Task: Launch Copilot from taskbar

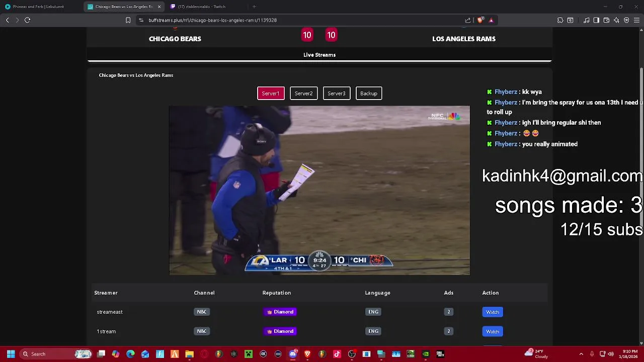Action: coord(116,354)
